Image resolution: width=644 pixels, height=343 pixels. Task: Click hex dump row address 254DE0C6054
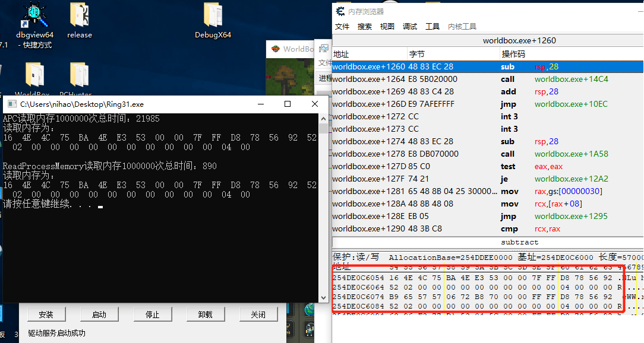pyautogui.click(x=358, y=278)
